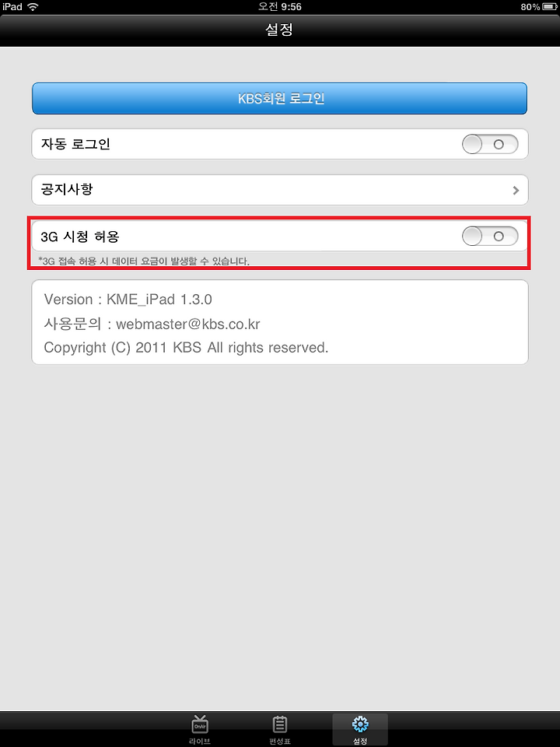Image resolution: width=560 pixels, height=747 pixels.
Task: Tap the battery icon in status bar
Action: click(x=549, y=7)
